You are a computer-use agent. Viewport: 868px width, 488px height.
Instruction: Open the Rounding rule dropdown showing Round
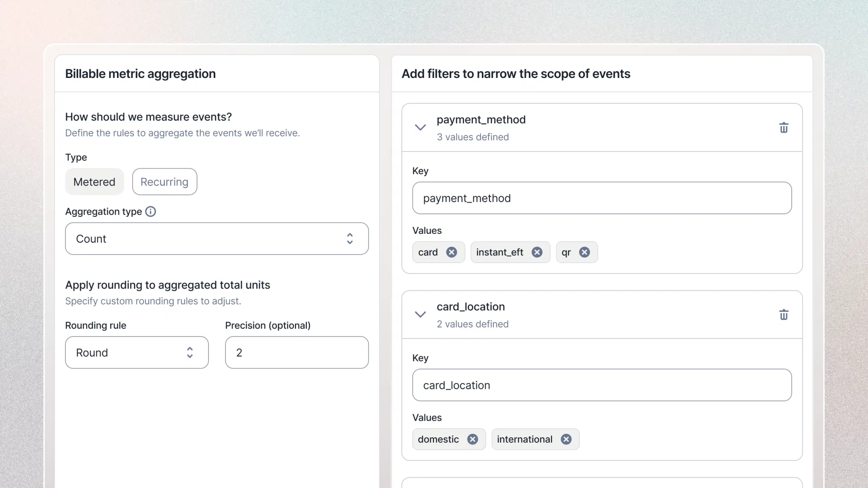[x=136, y=352]
